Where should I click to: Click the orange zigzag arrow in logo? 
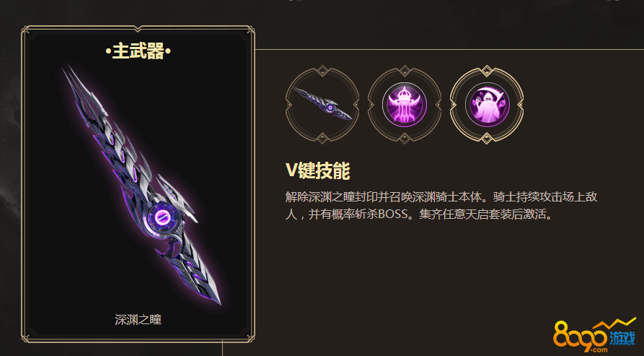(x=615, y=323)
